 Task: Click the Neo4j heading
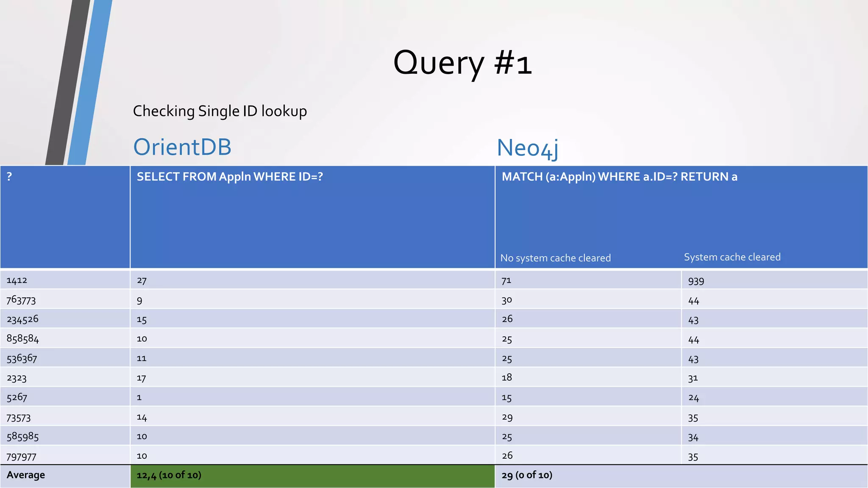527,148
